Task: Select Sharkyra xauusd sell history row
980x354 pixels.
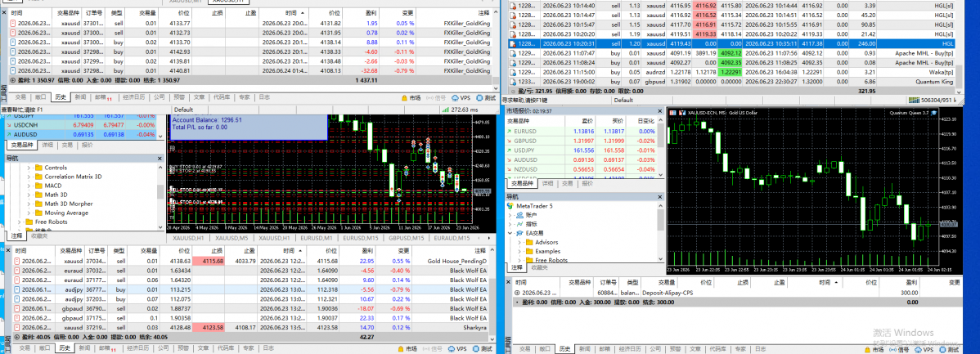Action: click(x=250, y=328)
